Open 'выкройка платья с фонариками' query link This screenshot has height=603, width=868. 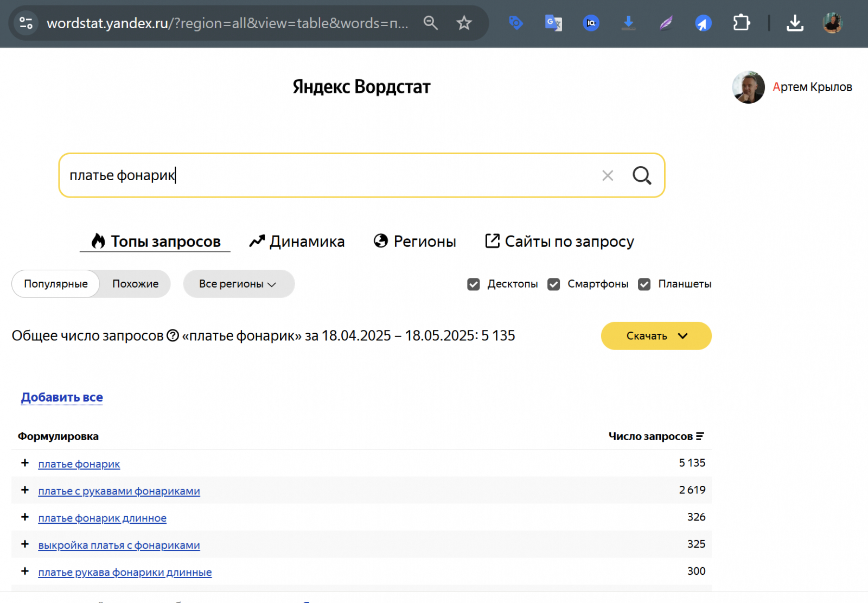[119, 545]
